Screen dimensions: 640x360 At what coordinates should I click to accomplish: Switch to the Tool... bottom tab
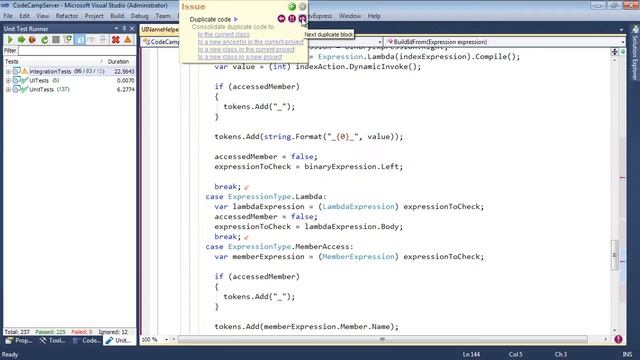tap(53, 340)
